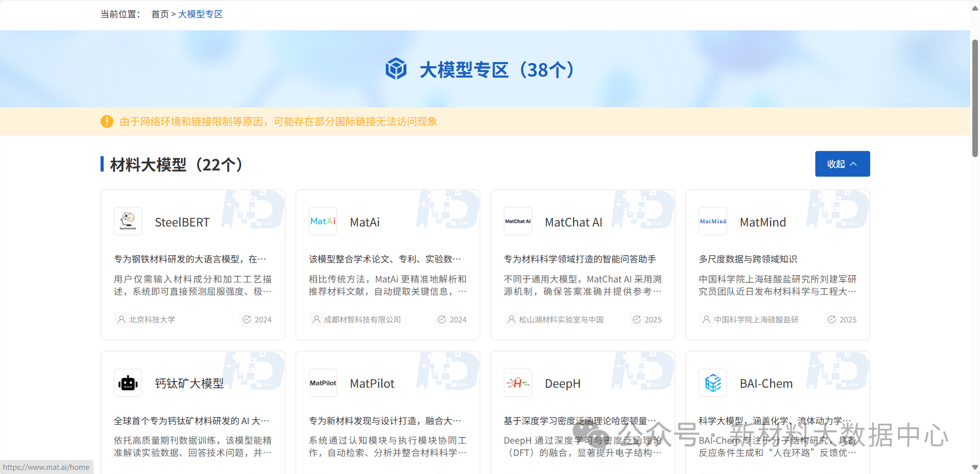Click 松山湖材料实验室与中国 author label
Image resolution: width=980 pixels, height=474 pixels.
tap(561, 319)
